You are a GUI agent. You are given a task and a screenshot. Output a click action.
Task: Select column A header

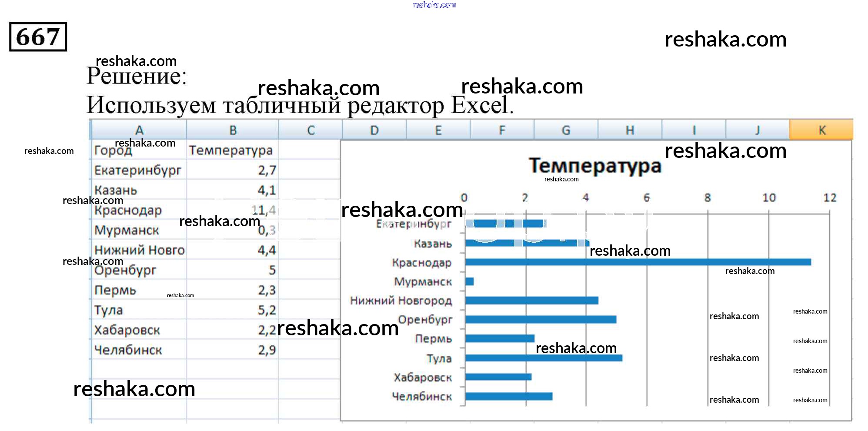click(x=139, y=130)
